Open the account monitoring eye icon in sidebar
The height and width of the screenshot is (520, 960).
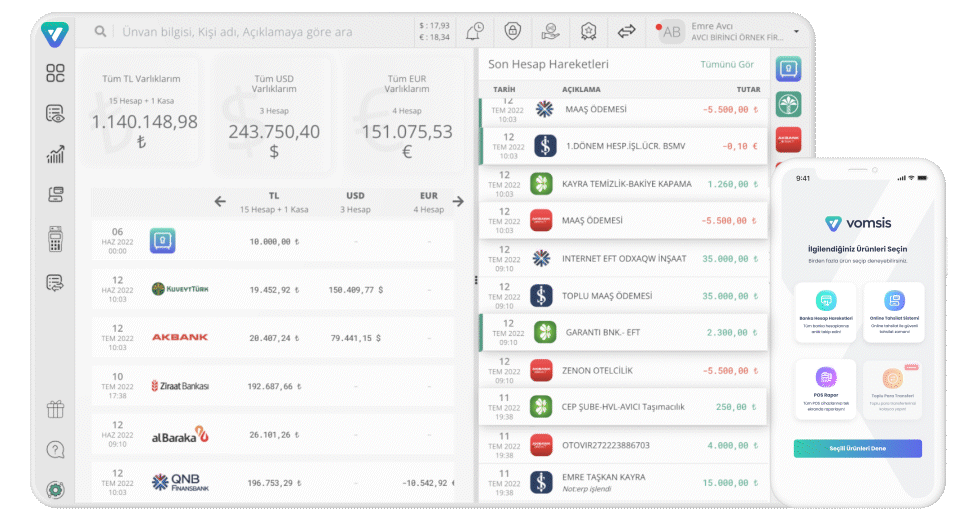[x=55, y=114]
